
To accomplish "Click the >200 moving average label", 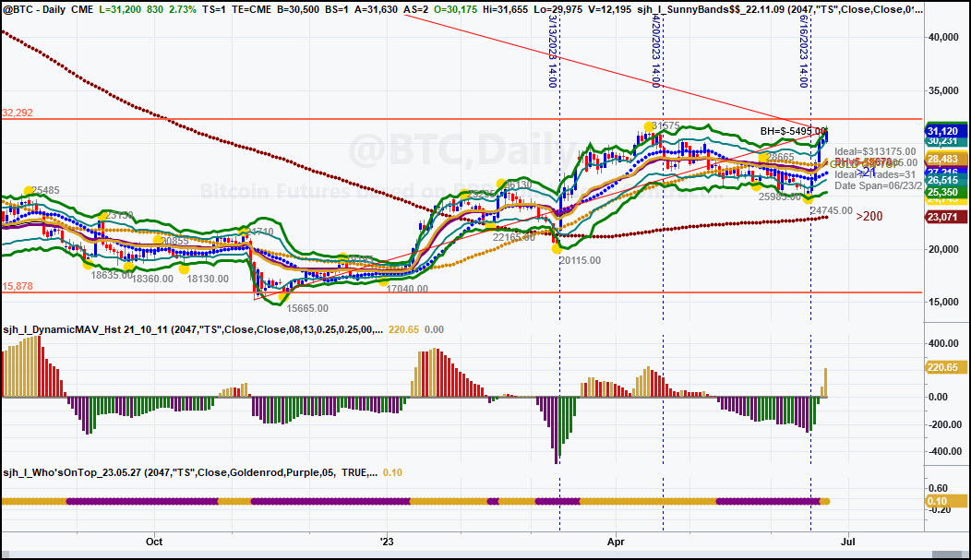I will point(869,216).
